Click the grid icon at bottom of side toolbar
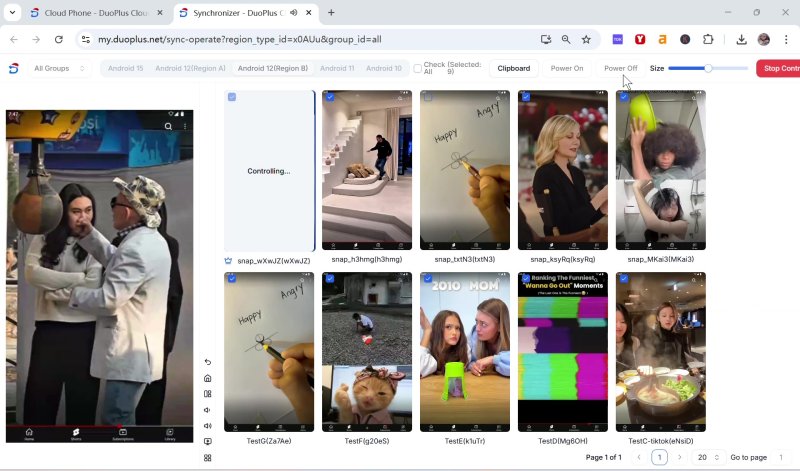Viewport: 800px width, 471px height. coord(208,458)
